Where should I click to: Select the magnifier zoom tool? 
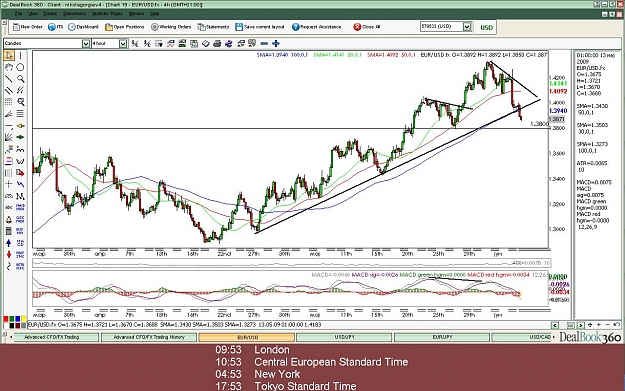(20, 79)
